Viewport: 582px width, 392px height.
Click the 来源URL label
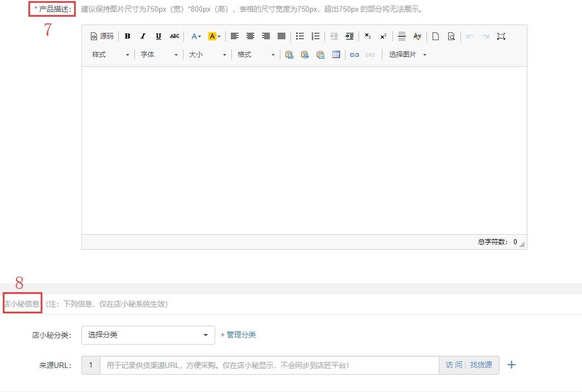pyautogui.click(x=55, y=365)
